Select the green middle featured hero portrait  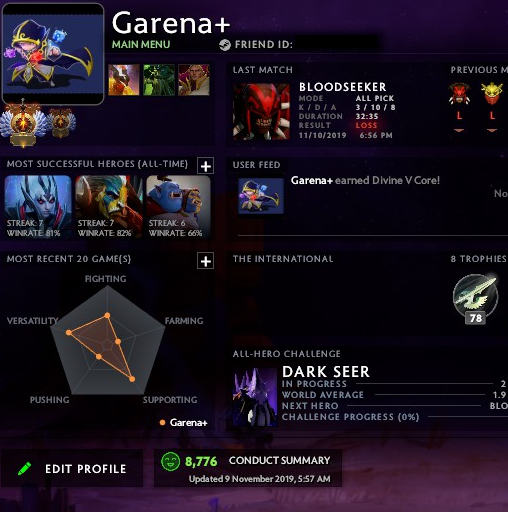[x=159, y=80]
